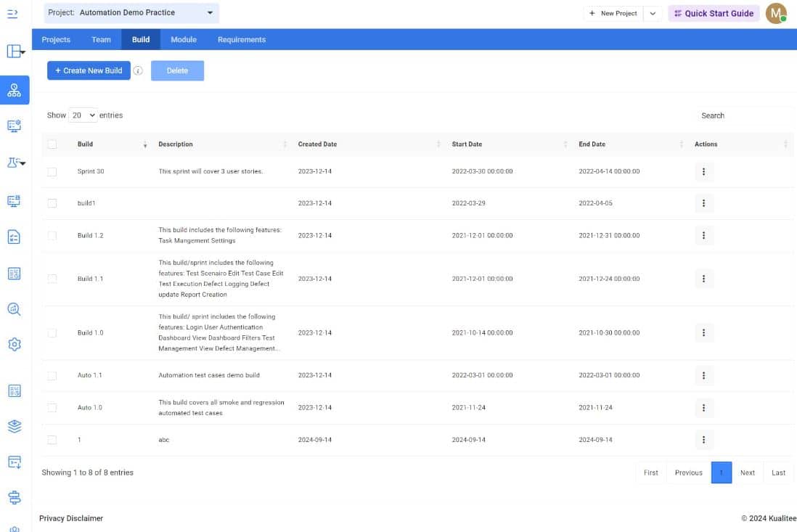797x532 pixels.
Task: Jump to the First page
Action: coord(650,472)
